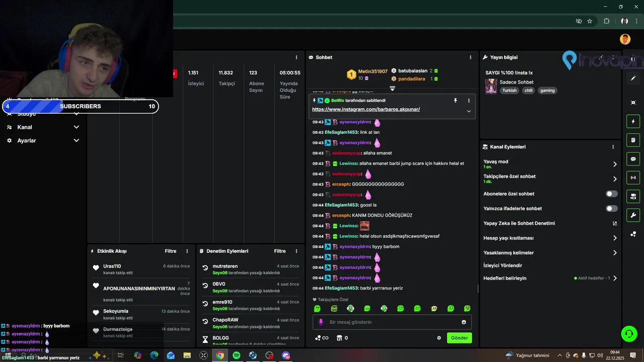Expand Takipçilere özel sohbet settings chevron

click(x=615, y=179)
